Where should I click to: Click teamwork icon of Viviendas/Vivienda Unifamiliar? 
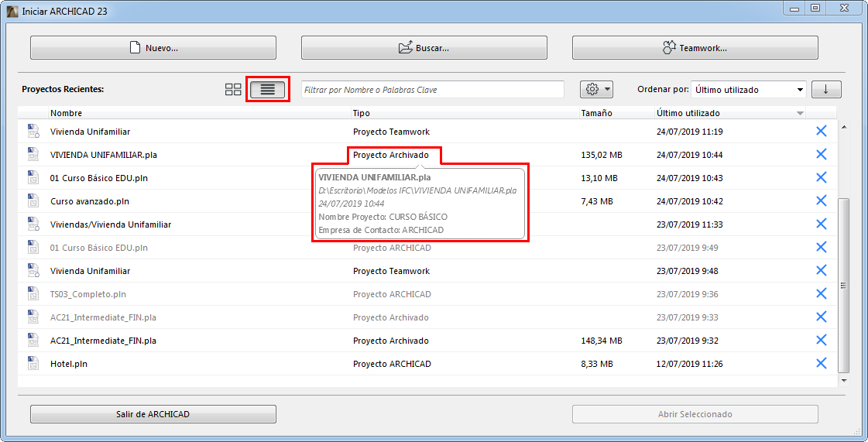click(x=33, y=224)
